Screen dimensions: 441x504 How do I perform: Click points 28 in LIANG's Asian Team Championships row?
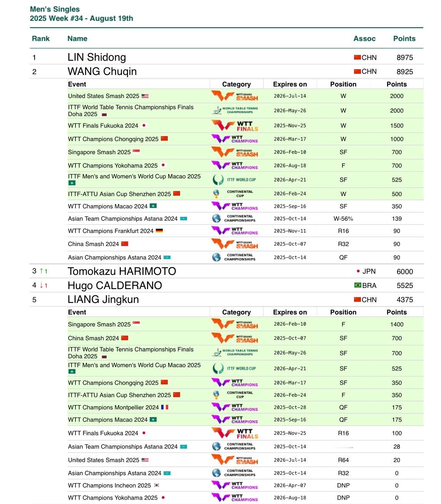(x=397, y=446)
